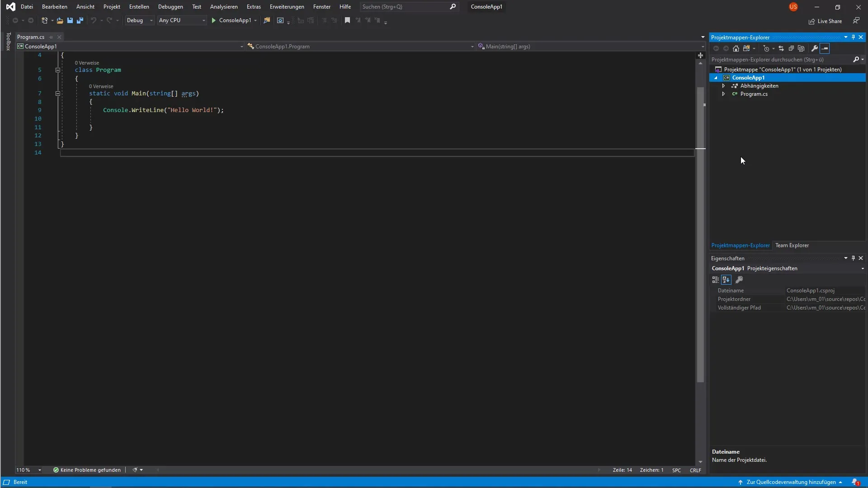Pin the Projektmappen-Explorer panel

coord(853,37)
